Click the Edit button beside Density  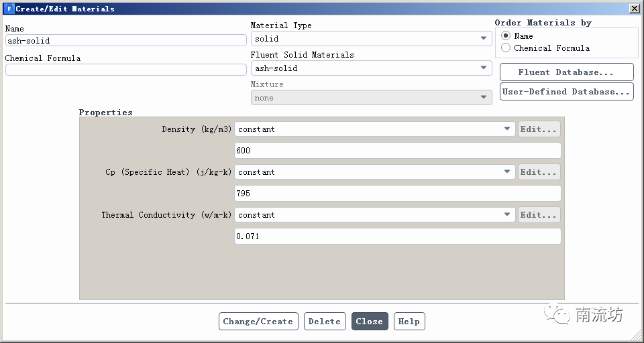pyautogui.click(x=539, y=129)
